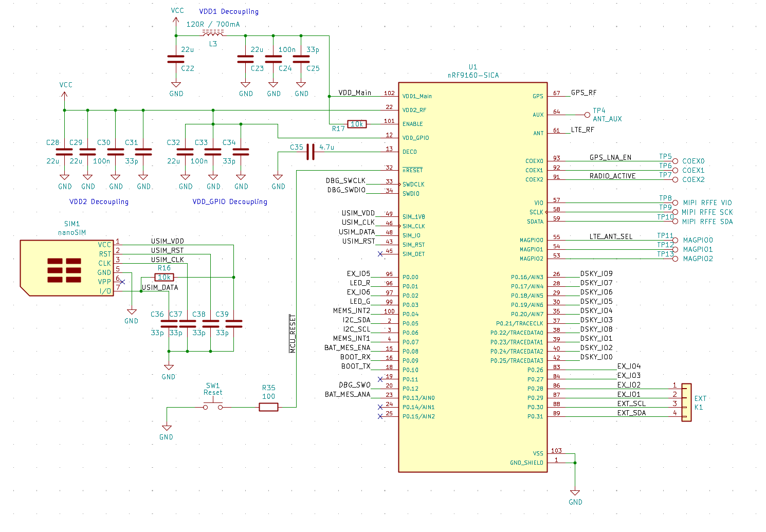Viewport: 766px width, 532px height.
Task: Click the DBG_SWDIO net label
Action: coord(346,190)
